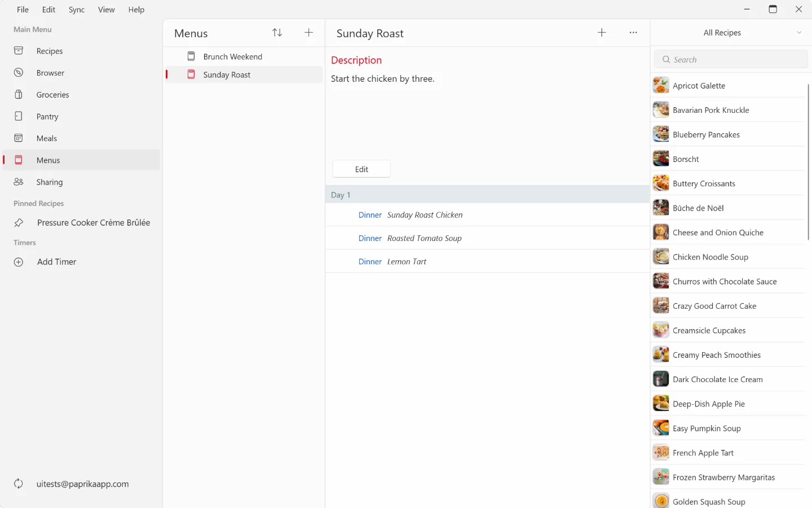812x508 pixels.
Task: Open the Browser compass icon
Action: click(x=19, y=73)
